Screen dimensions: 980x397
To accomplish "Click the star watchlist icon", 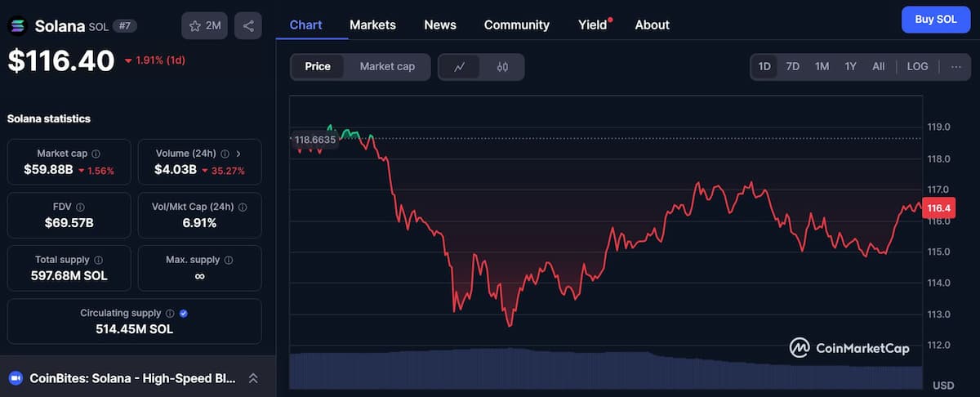I will click(x=195, y=26).
